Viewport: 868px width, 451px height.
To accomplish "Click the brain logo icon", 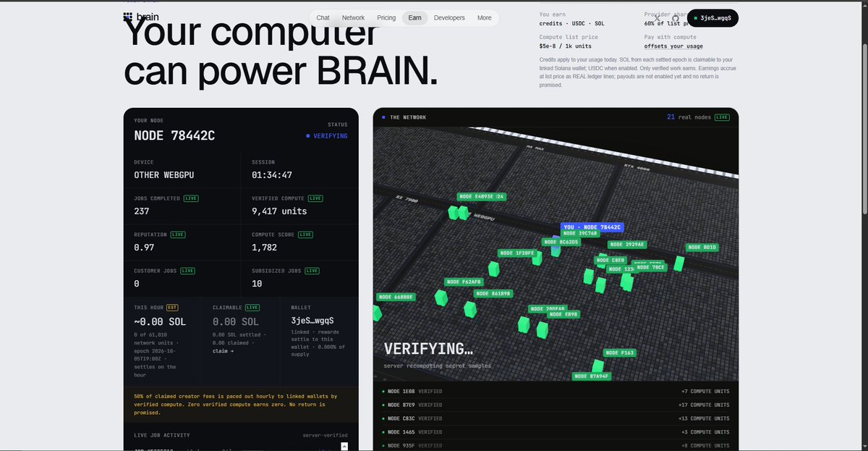I will pos(128,17).
